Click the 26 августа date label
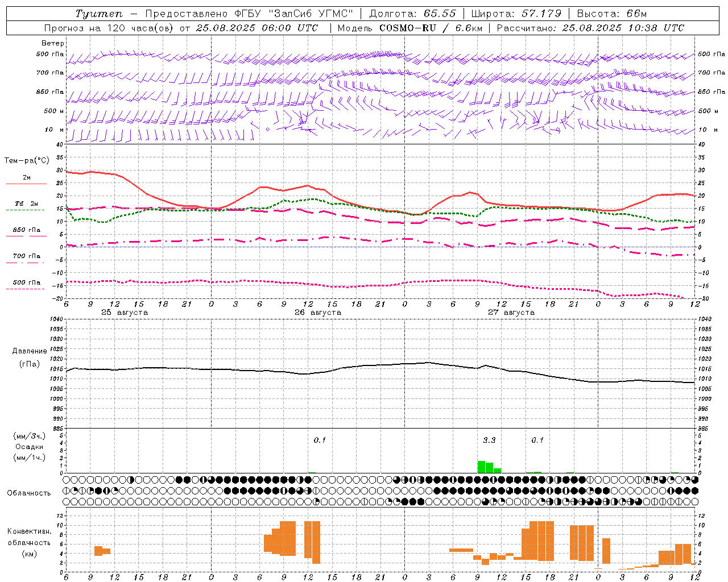728x582 pixels. coord(318,313)
